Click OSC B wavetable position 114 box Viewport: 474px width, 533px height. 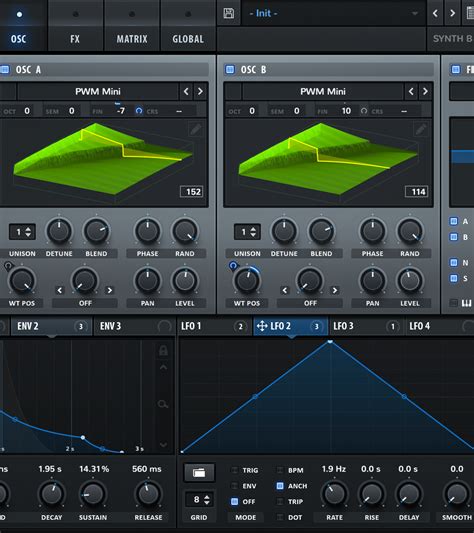pyautogui.click(x=417, y=192)
